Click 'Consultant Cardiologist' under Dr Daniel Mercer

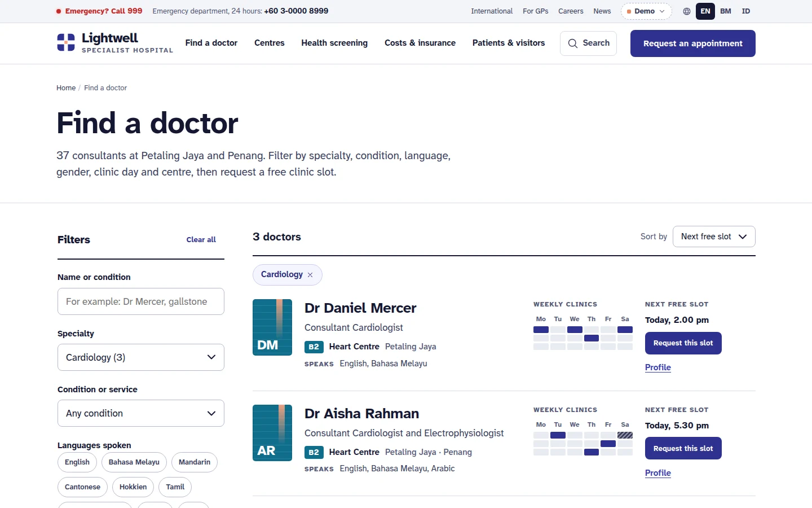pyautogui.click(x=354, y=327)
